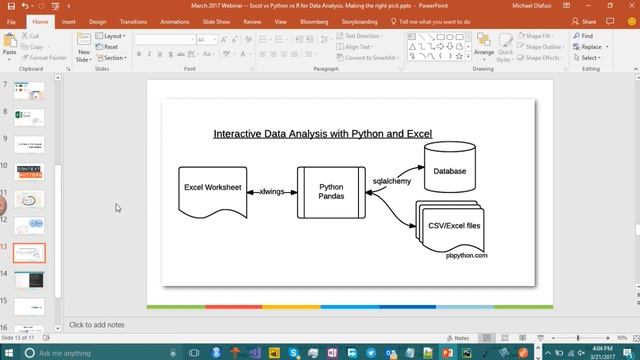
Task: Toggle text shadow formatting
Action: (x=170, y=54)
